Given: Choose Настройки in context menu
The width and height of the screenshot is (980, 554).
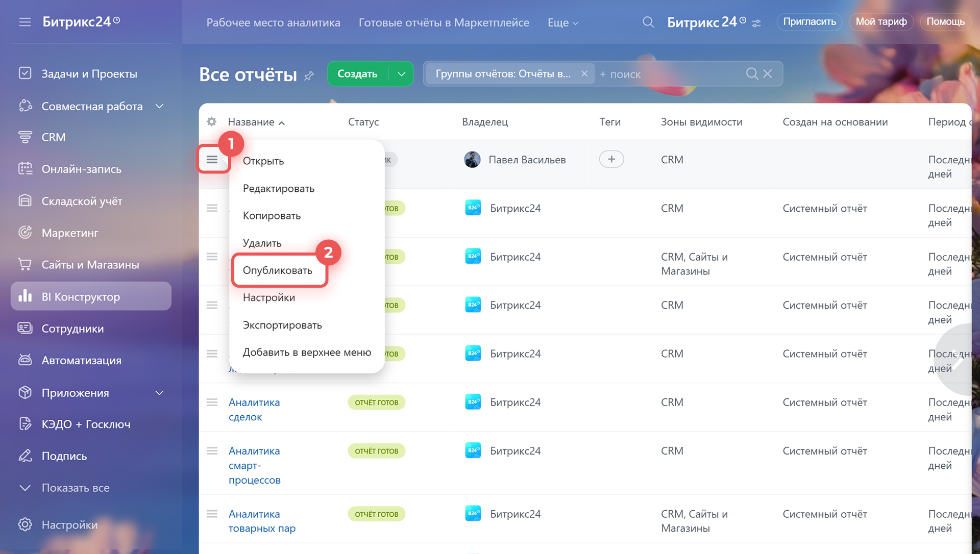Looking at the screenshot, I should coord(268,297).
